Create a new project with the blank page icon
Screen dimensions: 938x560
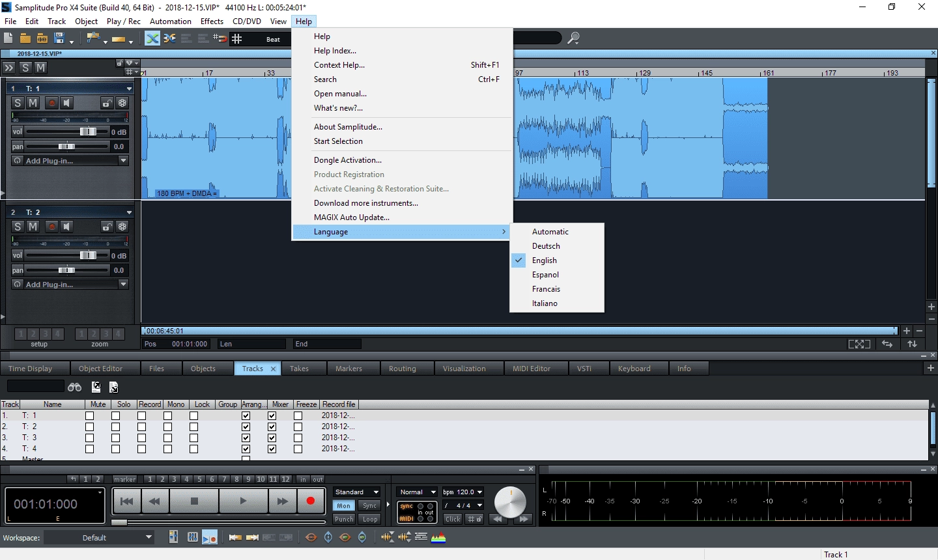coord(8,39)
